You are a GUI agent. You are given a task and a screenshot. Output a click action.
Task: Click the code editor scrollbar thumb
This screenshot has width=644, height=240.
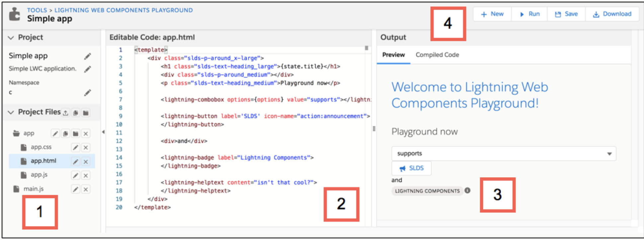point(366,48)
